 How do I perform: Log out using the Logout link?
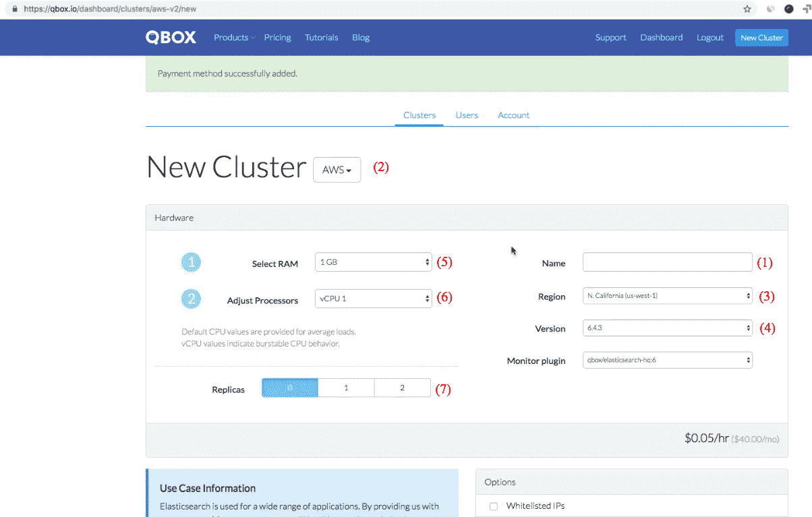tap(709, 38)
